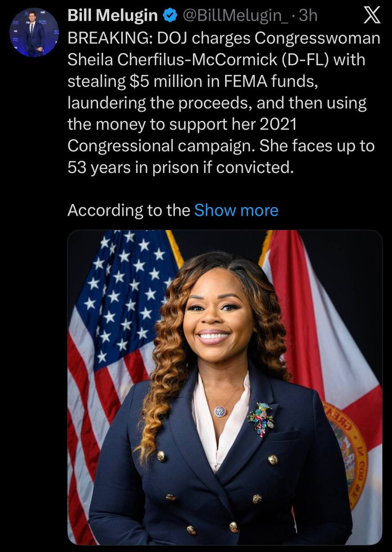The width and height of the screenshot is (392, 552).
Task: Click the 'stealing $5 million in FEMA funds' line
Action: click(x=193, y=82)
